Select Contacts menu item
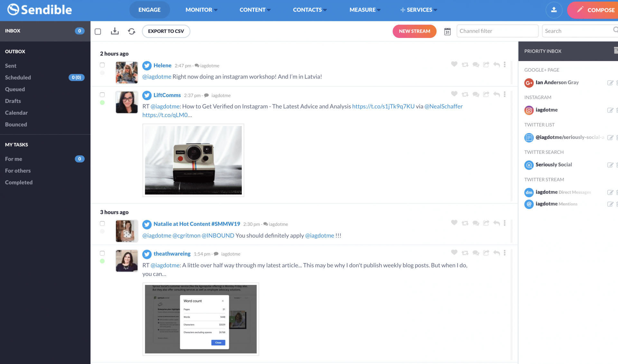Screen dimensions: 618x364 click(309, 10)
